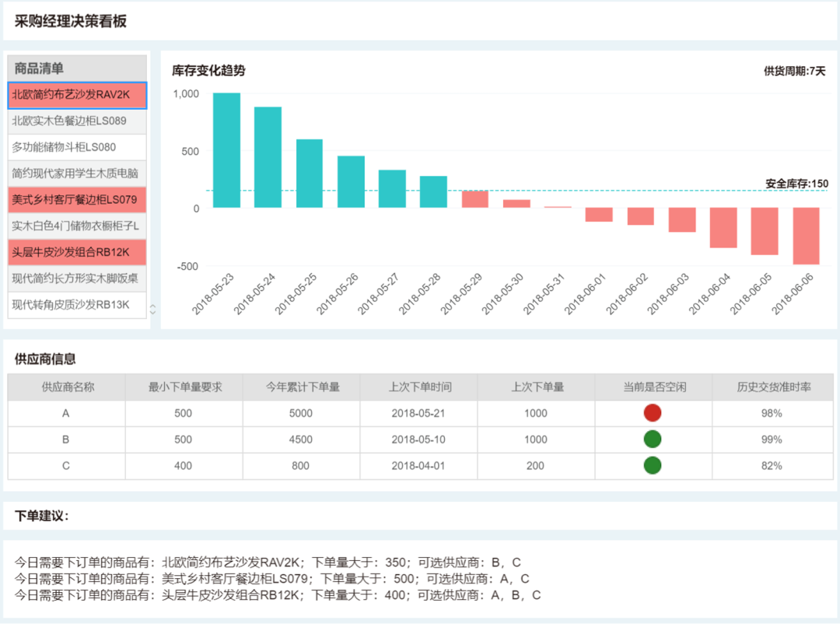
Task: Click the 供货周期:7天 label
Action: click(794, 68)
